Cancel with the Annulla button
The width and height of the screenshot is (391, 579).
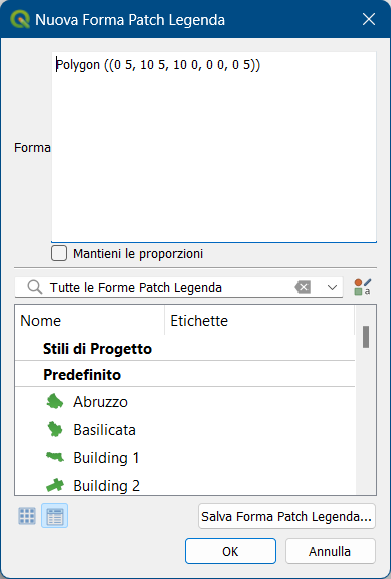click(x=330, y=551)
